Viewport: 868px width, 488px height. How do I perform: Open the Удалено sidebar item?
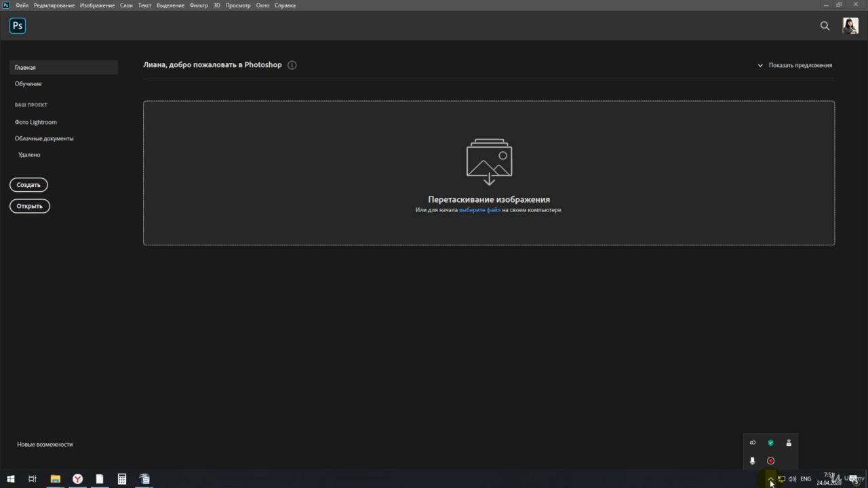pos(29,155)
